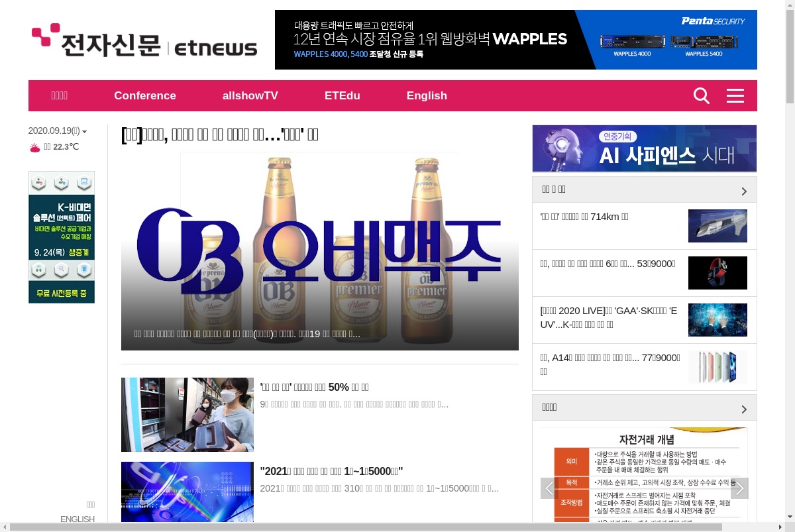Open the WAPPLES Penta Security banner ad
This screenshot has height=532, width=795.
pyautogui.click(x=516, y=40)
